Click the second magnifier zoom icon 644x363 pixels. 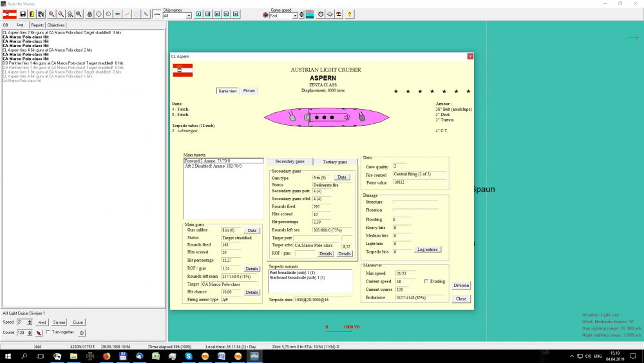pos(61,14)
